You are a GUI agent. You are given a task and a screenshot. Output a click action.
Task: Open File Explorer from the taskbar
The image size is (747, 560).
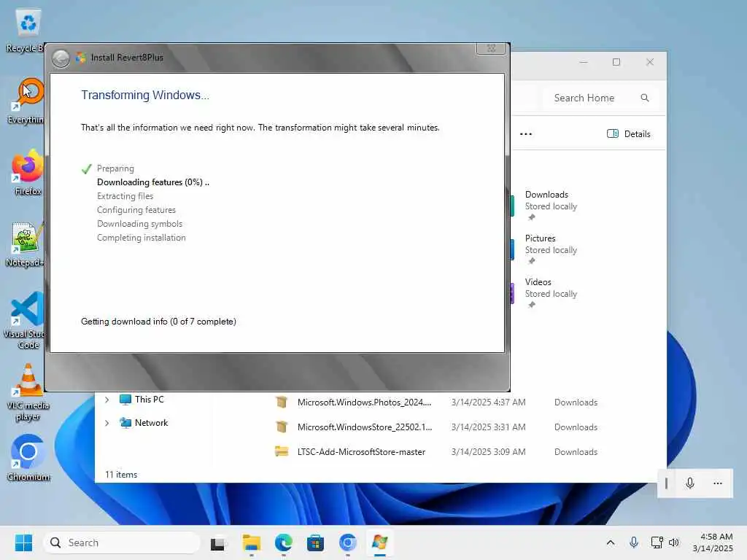(x=251, y=542)
